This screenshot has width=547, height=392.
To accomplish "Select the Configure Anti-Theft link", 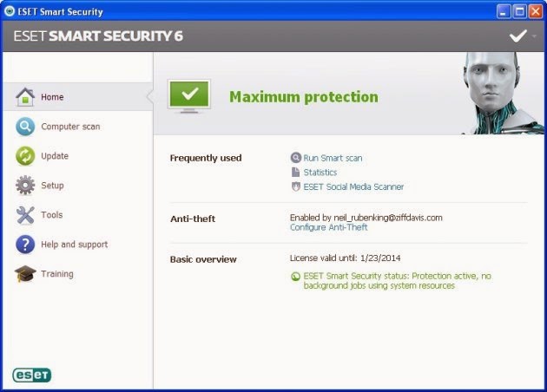I will [x=328, y=227].
